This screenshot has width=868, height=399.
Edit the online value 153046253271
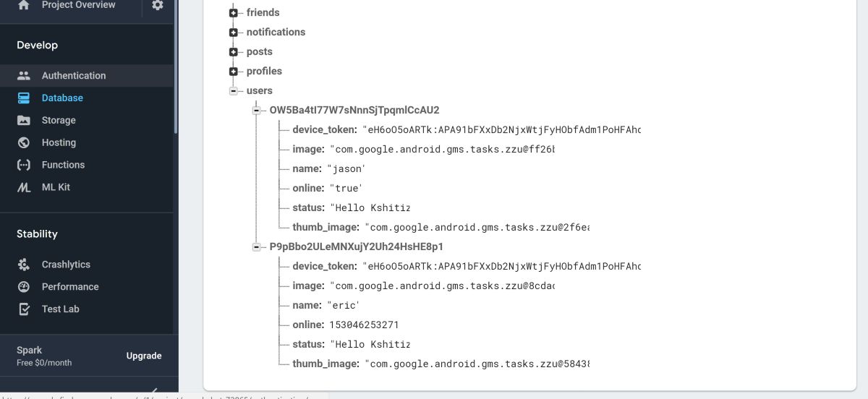[364, 325]
